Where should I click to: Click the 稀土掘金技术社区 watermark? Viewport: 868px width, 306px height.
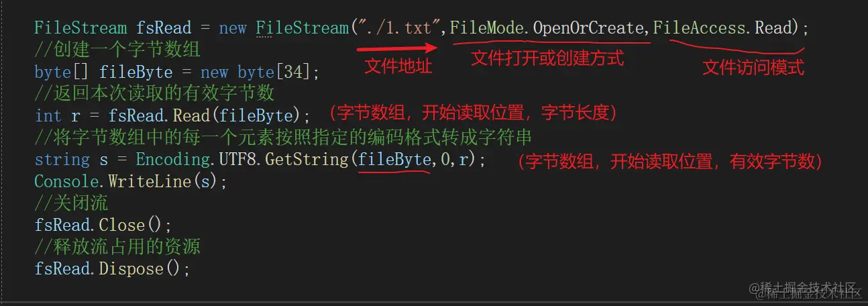808,289
